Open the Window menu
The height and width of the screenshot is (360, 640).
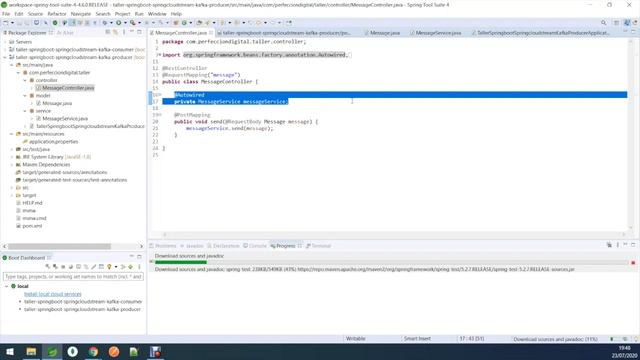tap(157, 14)
